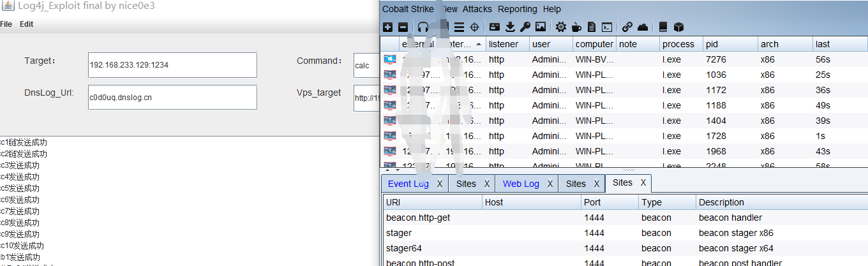Select the stager64 site row
Image resolution: width=868 pixels, height=266 pixels.
pyautogui.click(x=625, y=248)
